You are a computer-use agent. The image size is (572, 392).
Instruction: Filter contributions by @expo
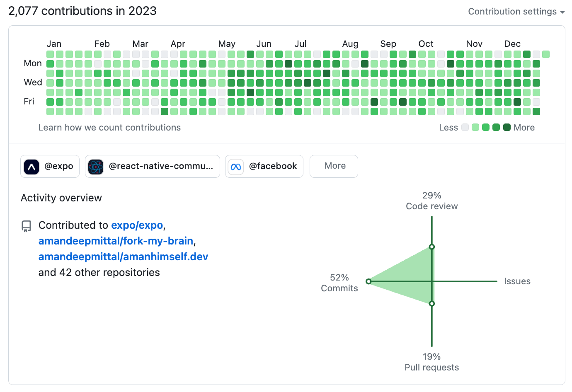coord(50,166)
